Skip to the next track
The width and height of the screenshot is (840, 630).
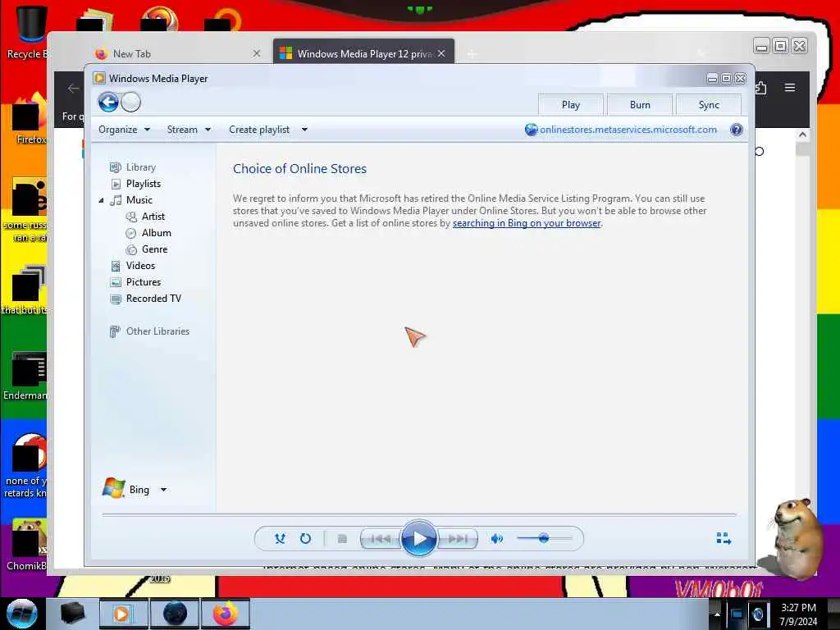click(x=458, y=538)
